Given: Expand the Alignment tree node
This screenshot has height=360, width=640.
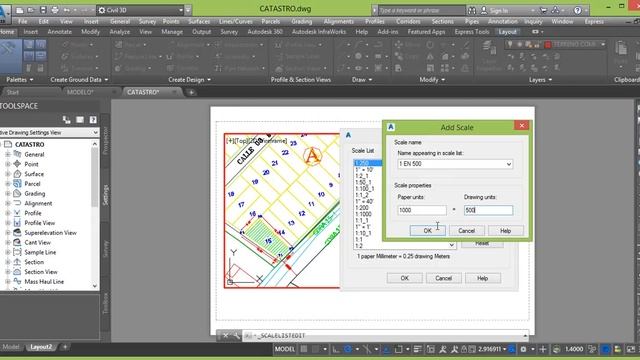Looking at the screenshot, I should point(8,203).
